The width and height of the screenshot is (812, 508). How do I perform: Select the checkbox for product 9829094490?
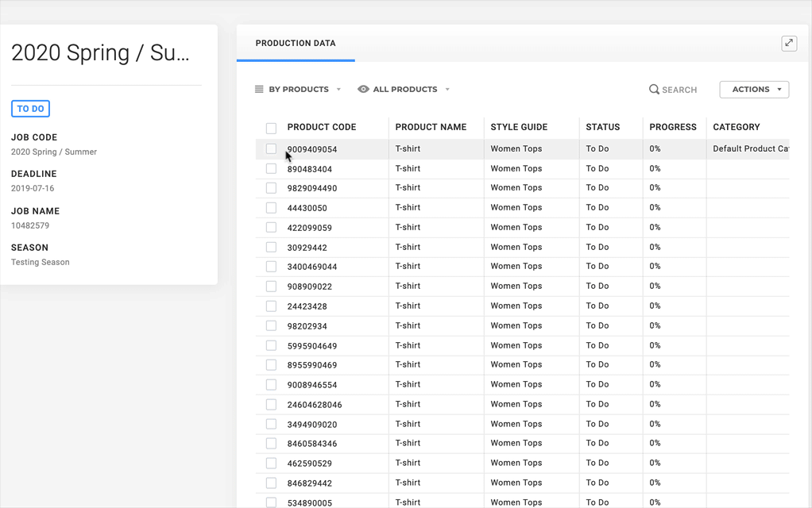pyautogui.click(x=271, y=188)
